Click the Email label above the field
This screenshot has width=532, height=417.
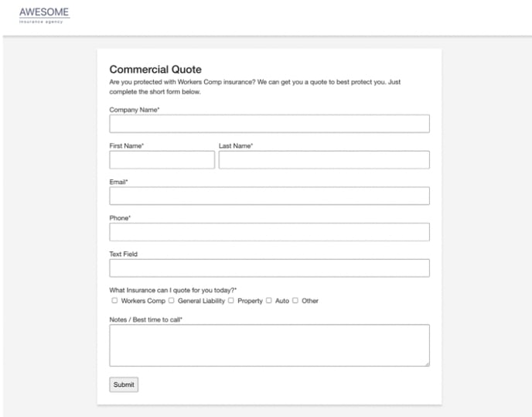click(118, 182)
